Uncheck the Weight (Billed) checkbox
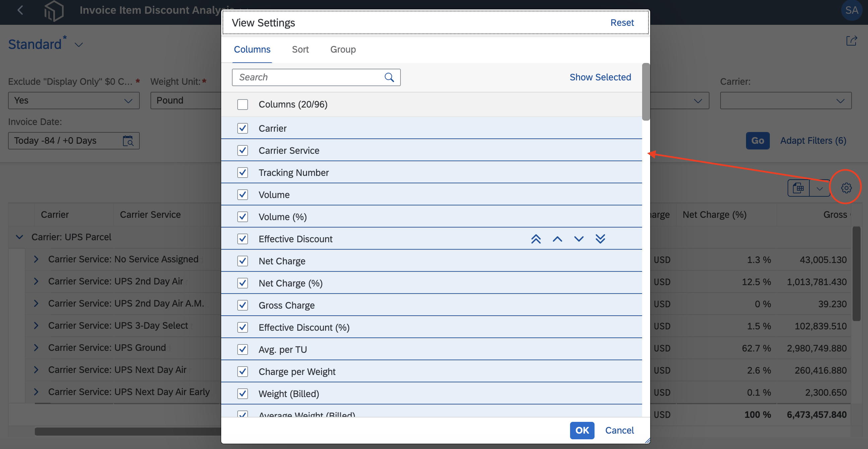Viewport: 868px width, 449px height. coord(243,393)
